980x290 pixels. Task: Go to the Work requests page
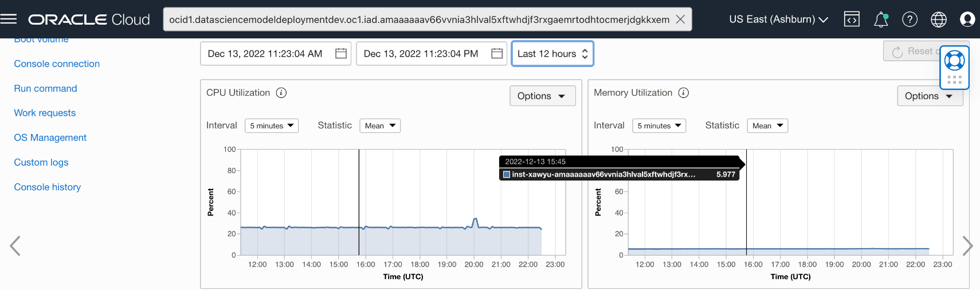point(45,113)
